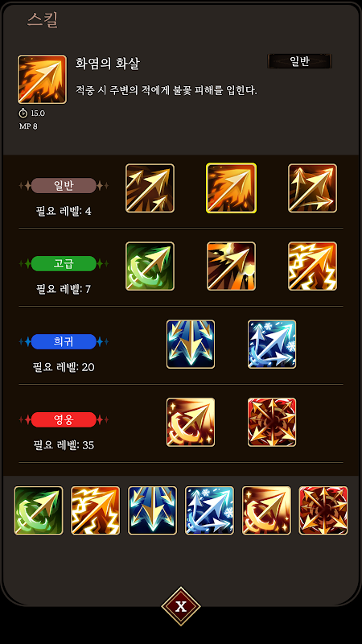Click the blue 희귀 tier label
Screen dimensions: 362x644
point(64,341)
